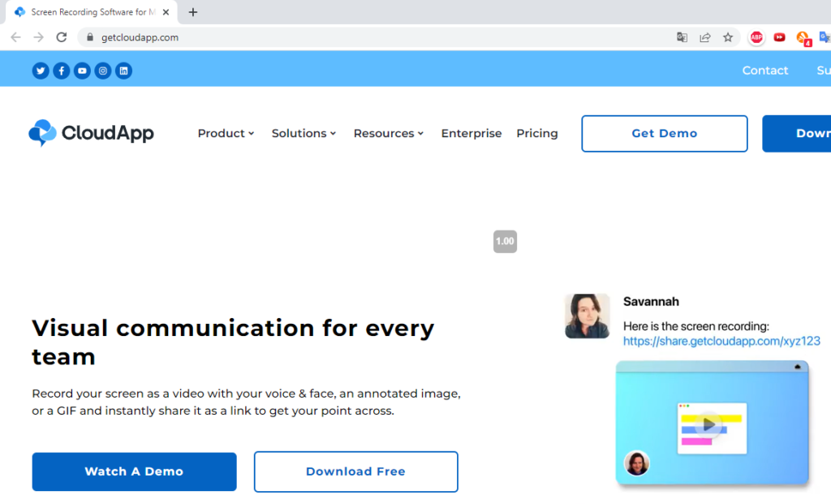831x504 pixels.
Task: Open orange extension icon with badge 4
Action: pyautogui.click(x=803, y=38)
